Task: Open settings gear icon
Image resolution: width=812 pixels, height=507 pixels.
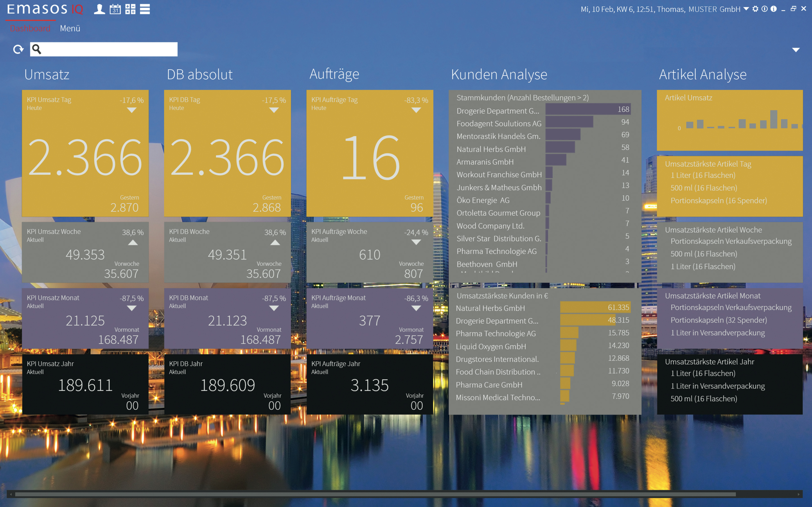Action: point(755,9)
